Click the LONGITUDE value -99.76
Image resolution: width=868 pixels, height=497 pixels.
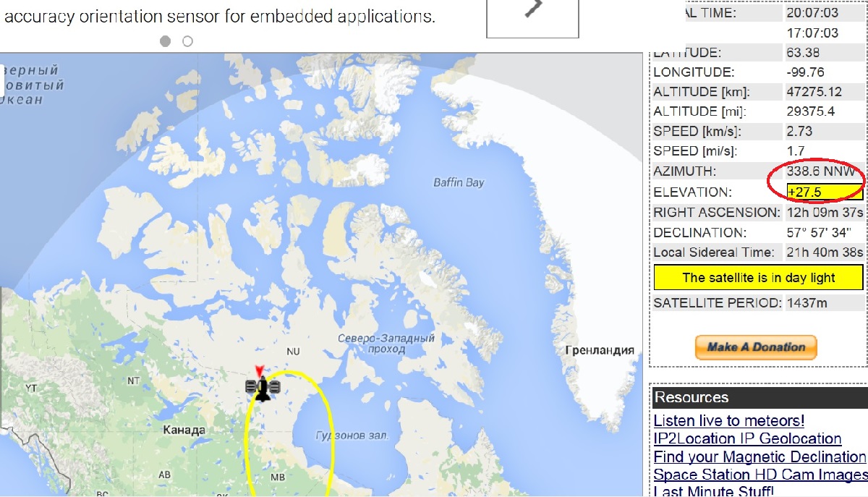[x=805, y=72]
